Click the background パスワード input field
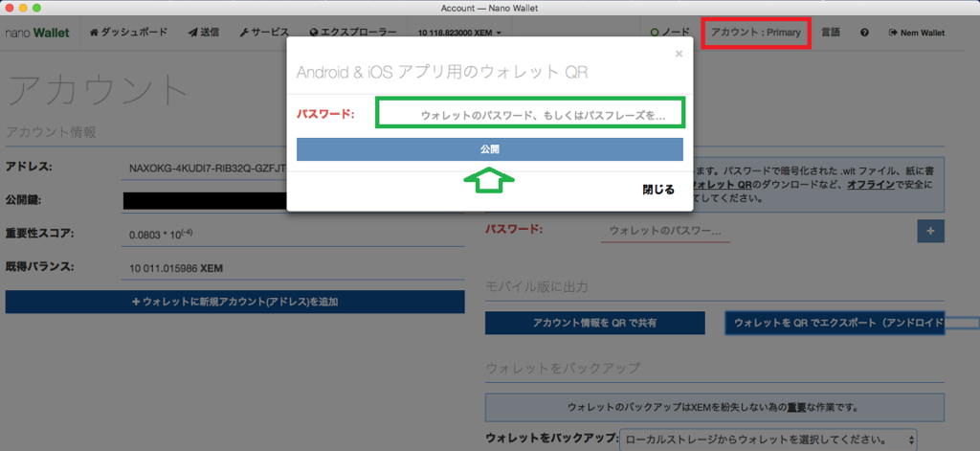 665,231
